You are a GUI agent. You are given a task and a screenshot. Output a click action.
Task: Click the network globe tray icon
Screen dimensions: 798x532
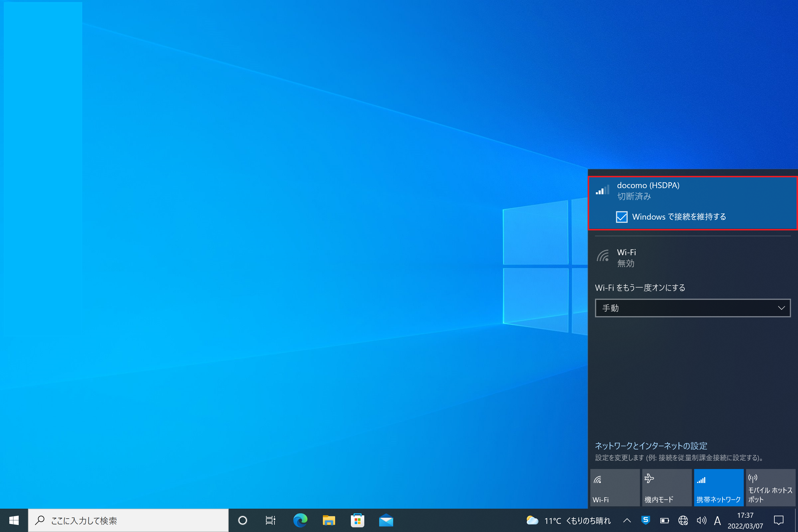(683, 520)
